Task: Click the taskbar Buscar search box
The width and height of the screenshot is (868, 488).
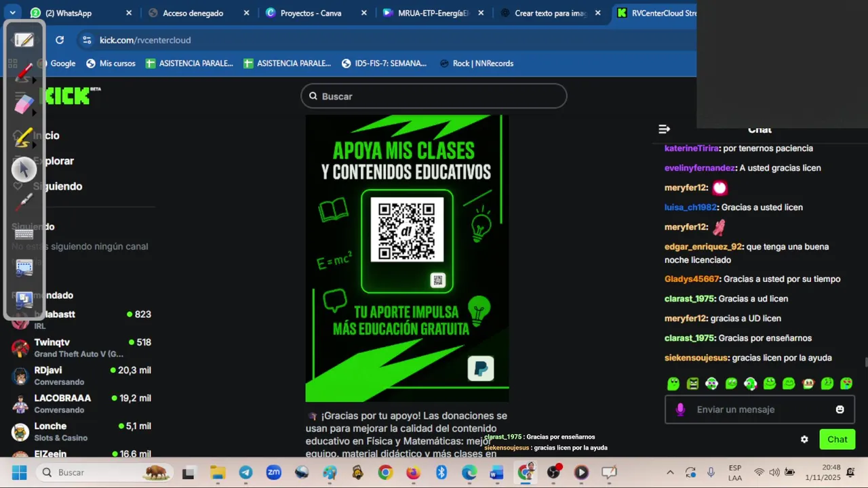Action: [104, 472]
